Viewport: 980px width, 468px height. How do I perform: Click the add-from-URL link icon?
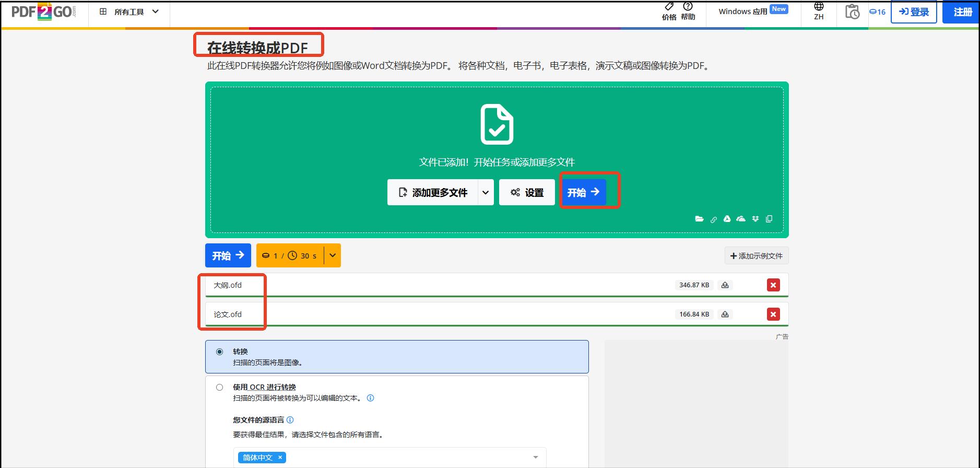(x=714, y=219)
